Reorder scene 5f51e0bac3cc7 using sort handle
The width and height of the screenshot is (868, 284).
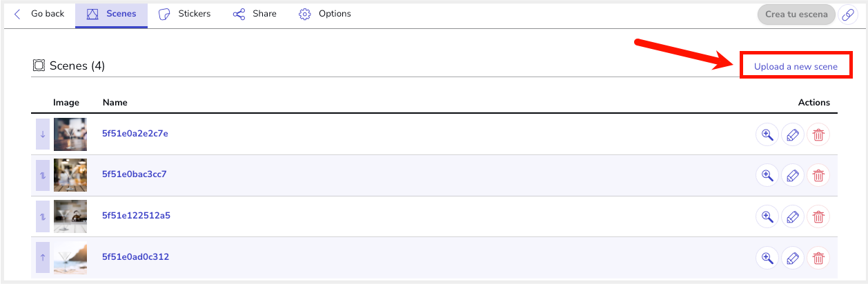point(43,175)
